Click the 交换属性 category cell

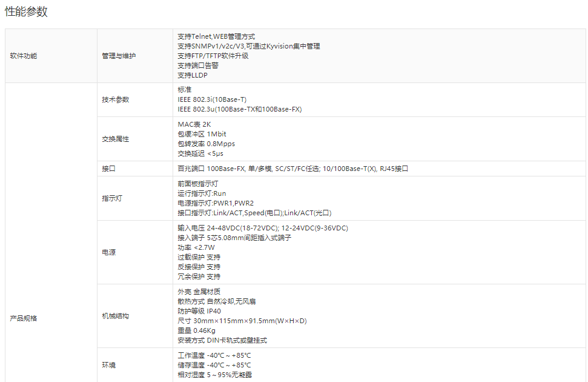tap(116, 139)
